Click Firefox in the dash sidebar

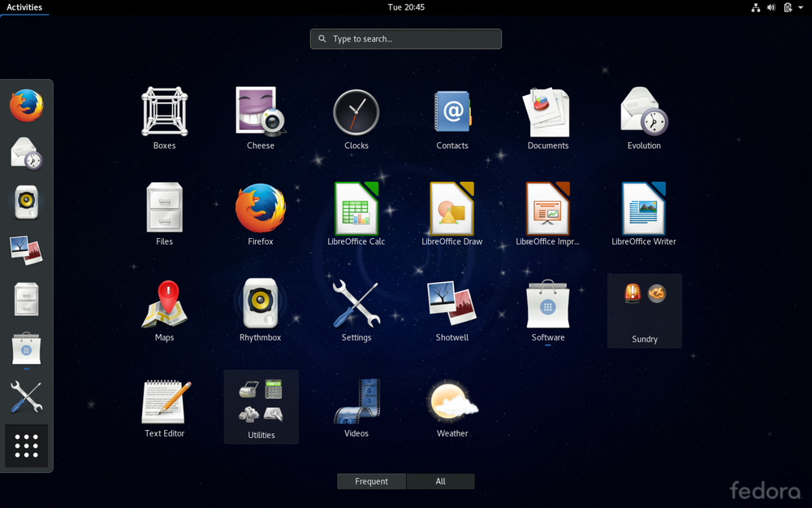tap(27, 105)
